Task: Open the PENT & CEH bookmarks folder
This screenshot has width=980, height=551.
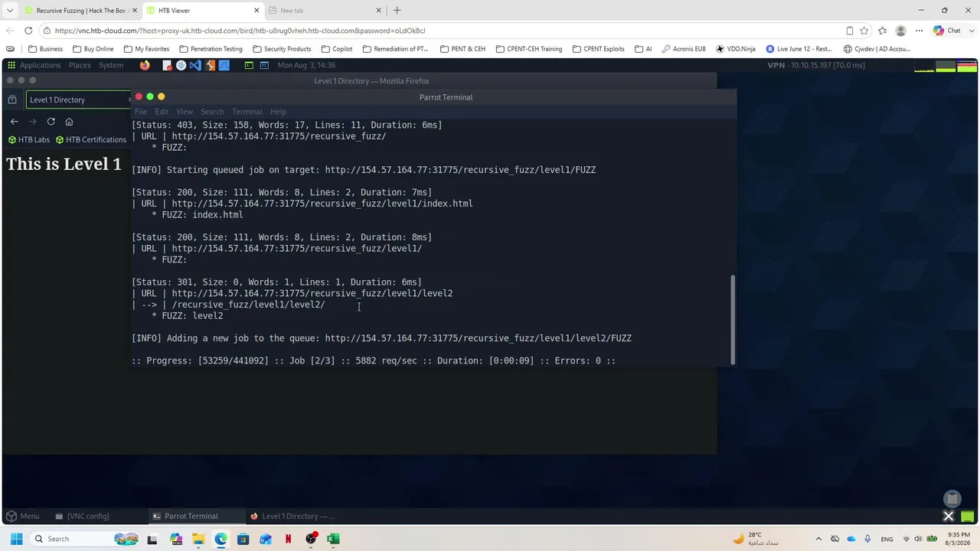Action: [x=462, y=49]
